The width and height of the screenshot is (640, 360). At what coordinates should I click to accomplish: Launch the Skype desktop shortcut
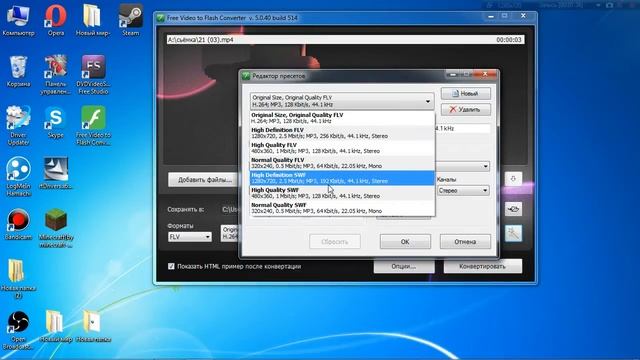click(x=56, y=122)
